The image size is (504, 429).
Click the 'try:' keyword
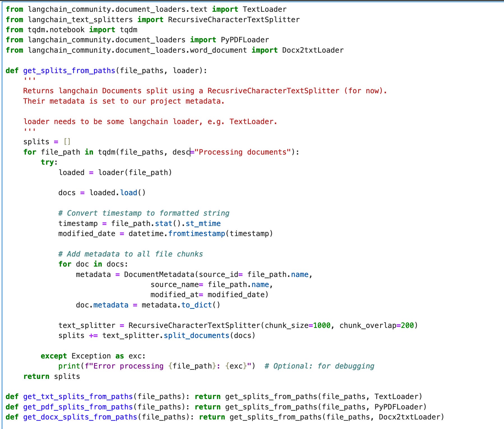coord(49,162)
